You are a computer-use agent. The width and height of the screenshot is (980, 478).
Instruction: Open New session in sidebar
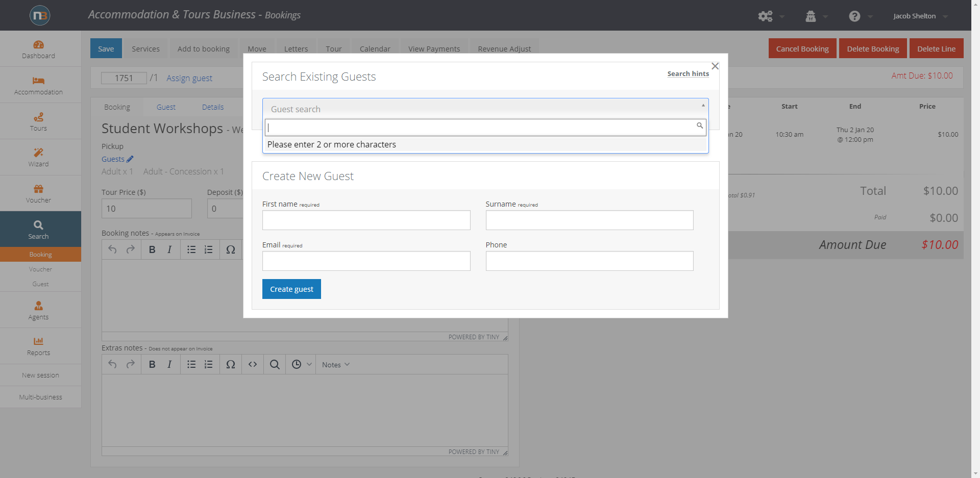coord(40,375)
